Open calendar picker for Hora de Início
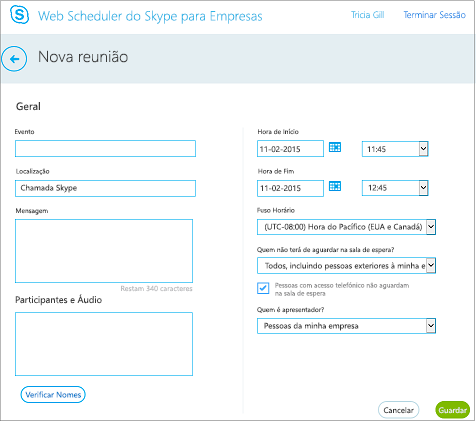The image size is (476, 422). (x=335, y=147)
